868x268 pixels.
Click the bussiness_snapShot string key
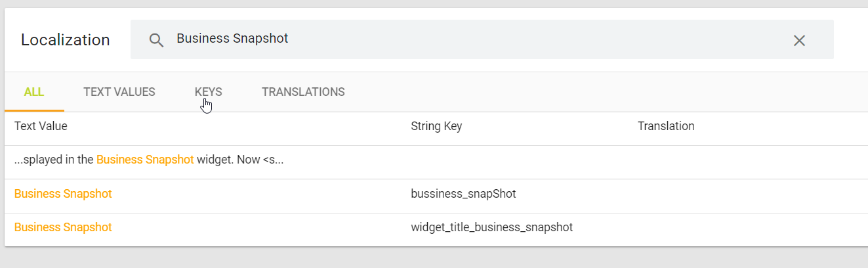[463, 194]
